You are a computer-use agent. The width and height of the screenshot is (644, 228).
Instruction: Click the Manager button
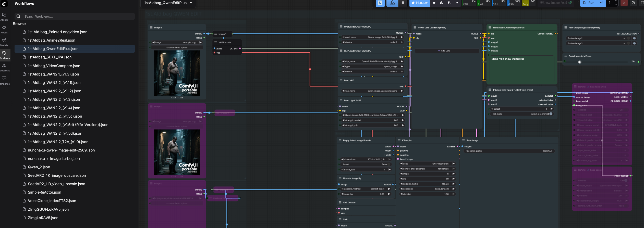click(x=419, y=3)
